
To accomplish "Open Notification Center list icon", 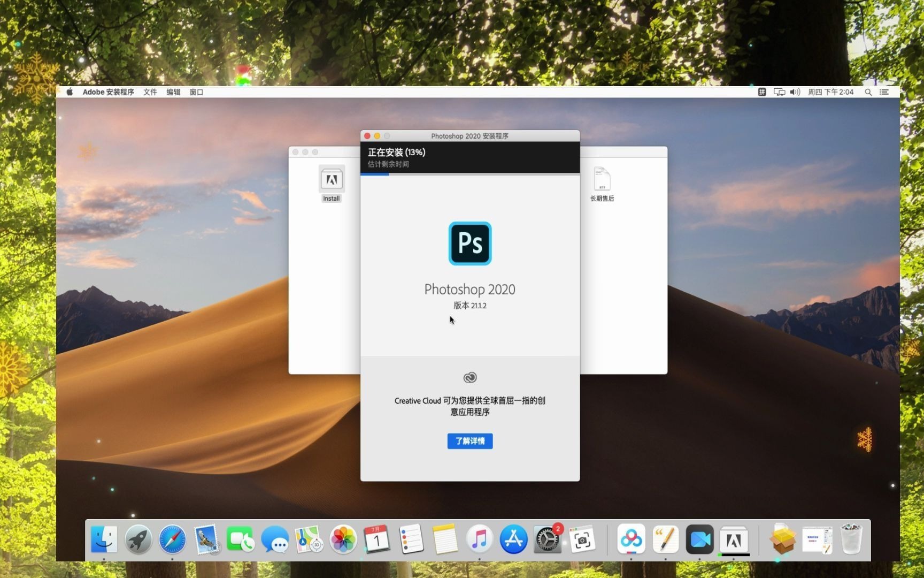I will [884, 92].
